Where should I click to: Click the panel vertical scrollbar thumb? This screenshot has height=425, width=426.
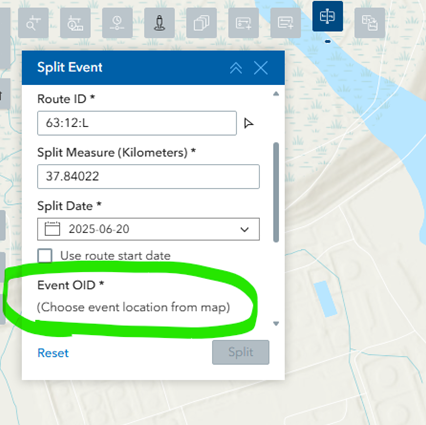point(276,192)
